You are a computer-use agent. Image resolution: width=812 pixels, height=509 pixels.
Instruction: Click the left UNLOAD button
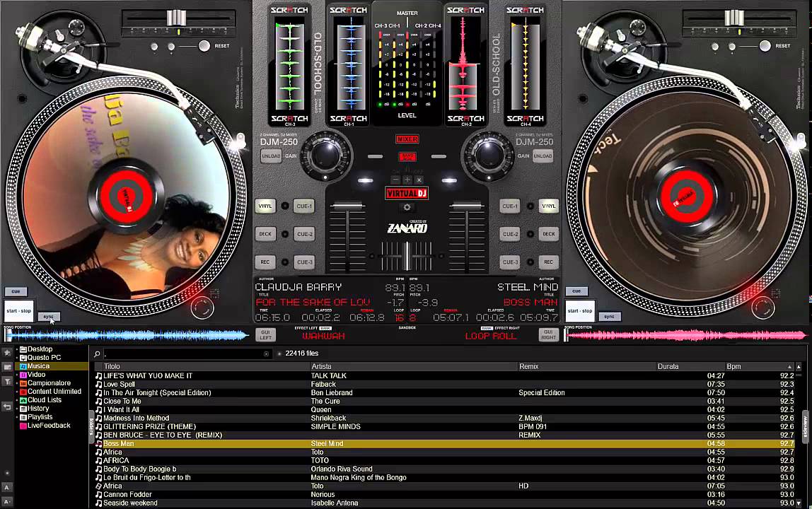(271, 156)
